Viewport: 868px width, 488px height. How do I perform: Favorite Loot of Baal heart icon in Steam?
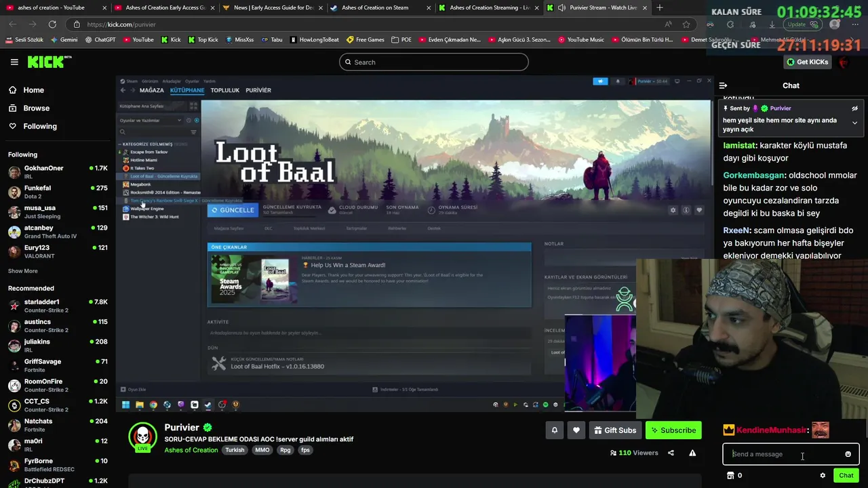699,210
